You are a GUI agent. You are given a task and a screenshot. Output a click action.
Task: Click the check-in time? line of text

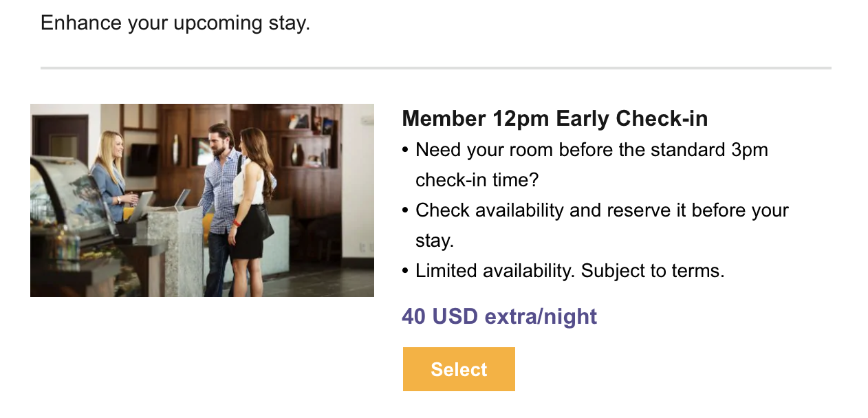pos(477,180)
